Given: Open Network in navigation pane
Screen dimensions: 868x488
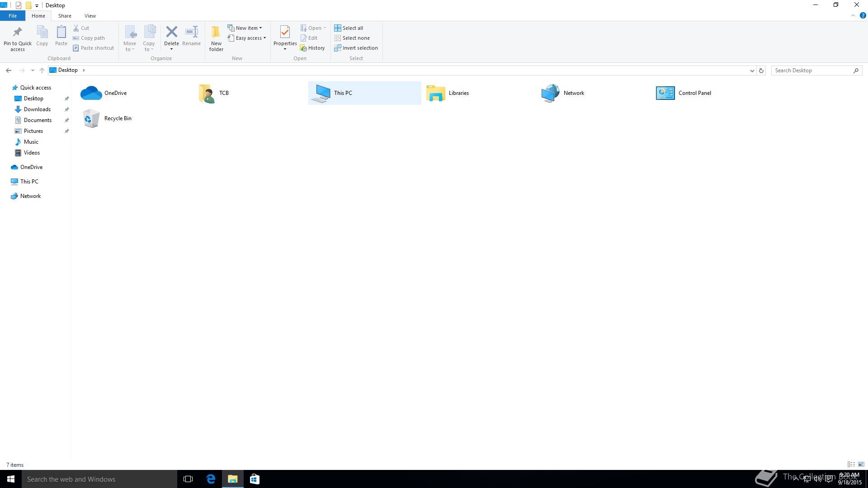Looking at the screenshot, I should click(30, 196).
